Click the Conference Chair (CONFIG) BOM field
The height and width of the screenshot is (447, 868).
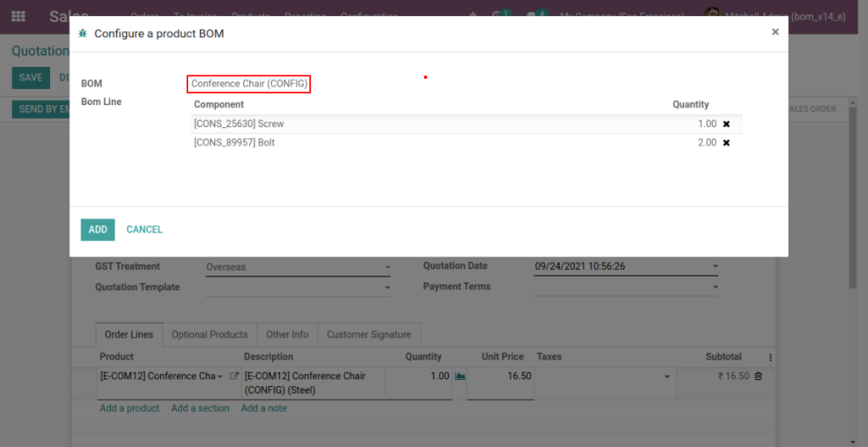click(249, 84)
